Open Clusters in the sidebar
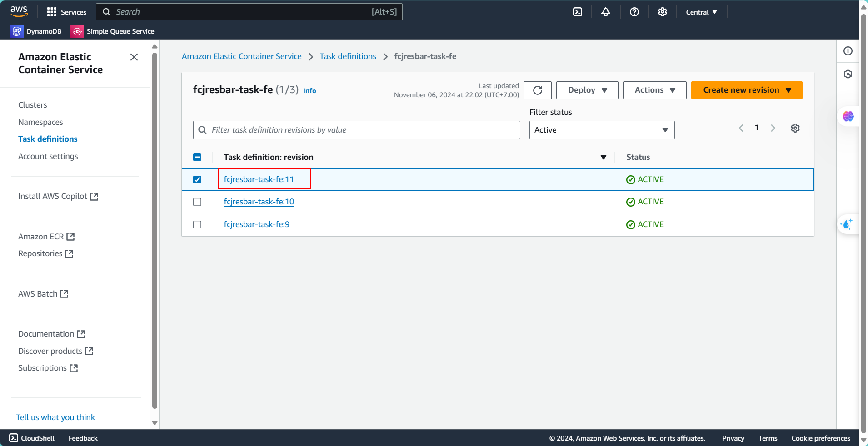868x446 pixels. 33,105
